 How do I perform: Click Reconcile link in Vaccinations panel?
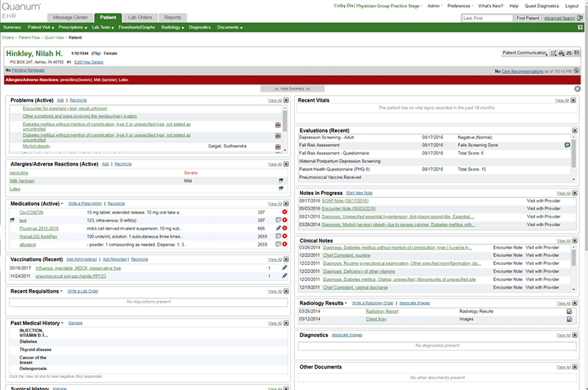[140, 259]
